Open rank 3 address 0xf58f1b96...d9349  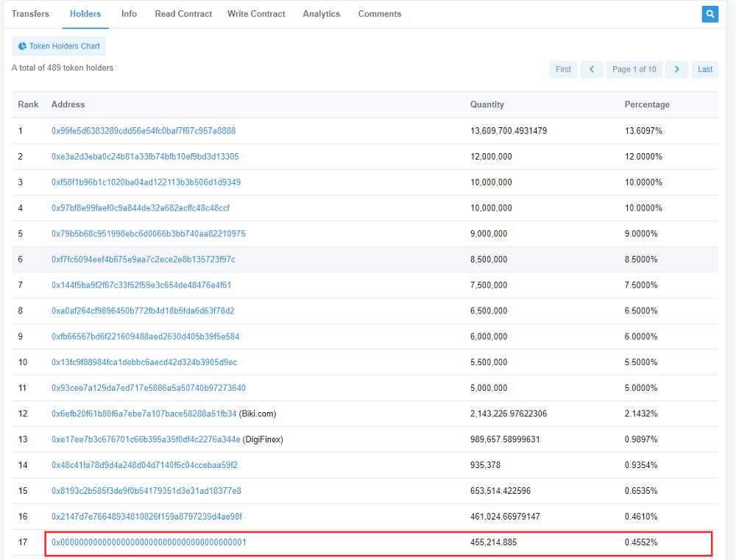[x=146, y=182]
